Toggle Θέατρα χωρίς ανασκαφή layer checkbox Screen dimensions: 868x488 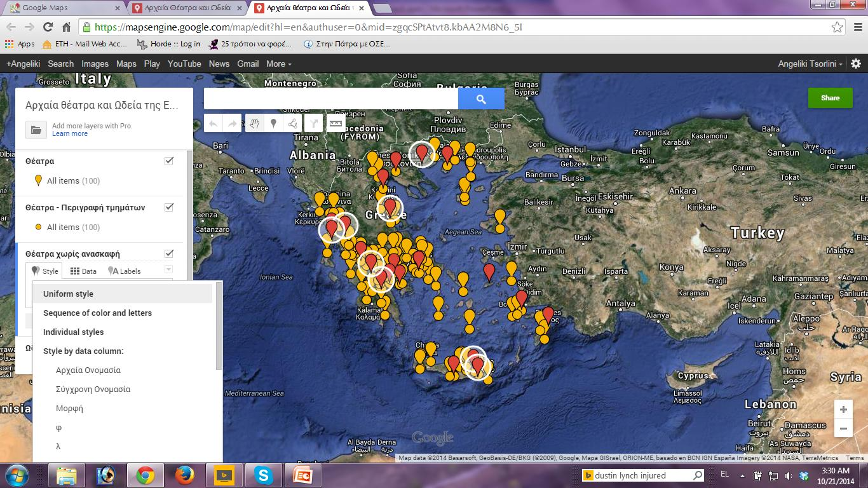pos(169,254)
